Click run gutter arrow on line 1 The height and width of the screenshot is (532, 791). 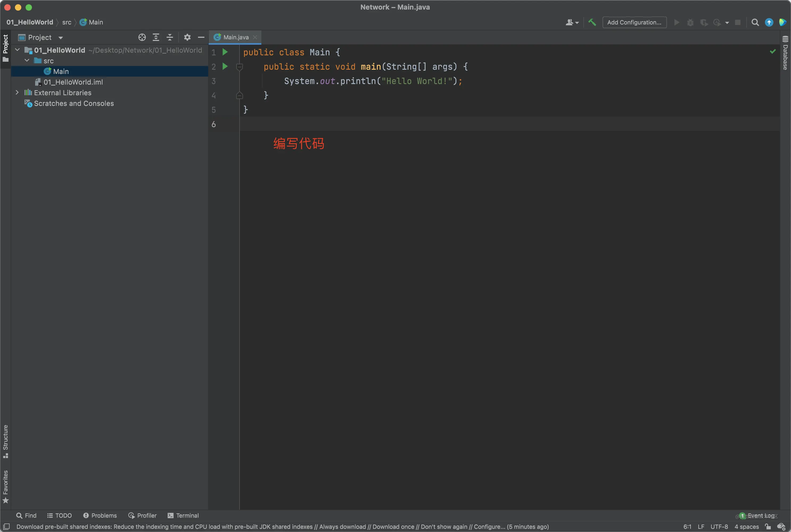coord(225,52)
